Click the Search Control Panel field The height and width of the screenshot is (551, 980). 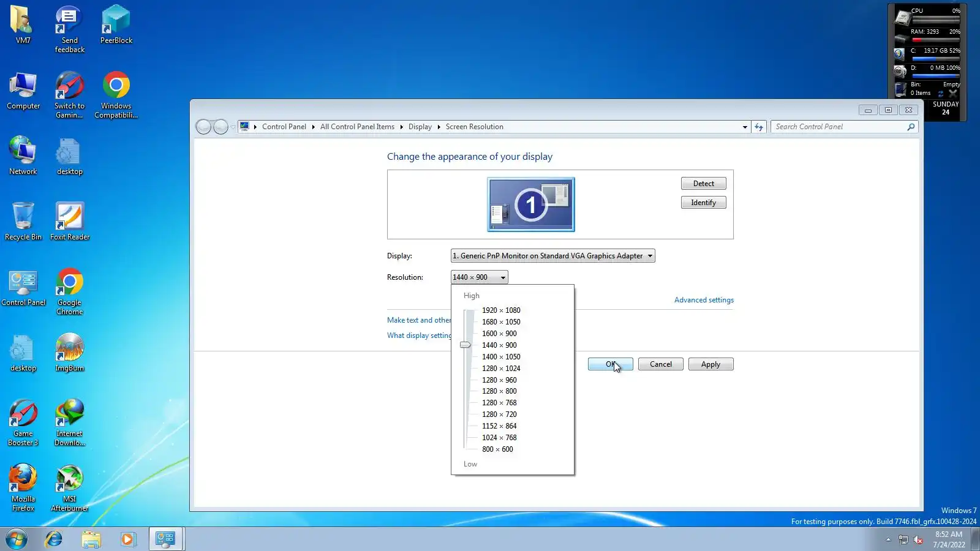coord(838,127)
